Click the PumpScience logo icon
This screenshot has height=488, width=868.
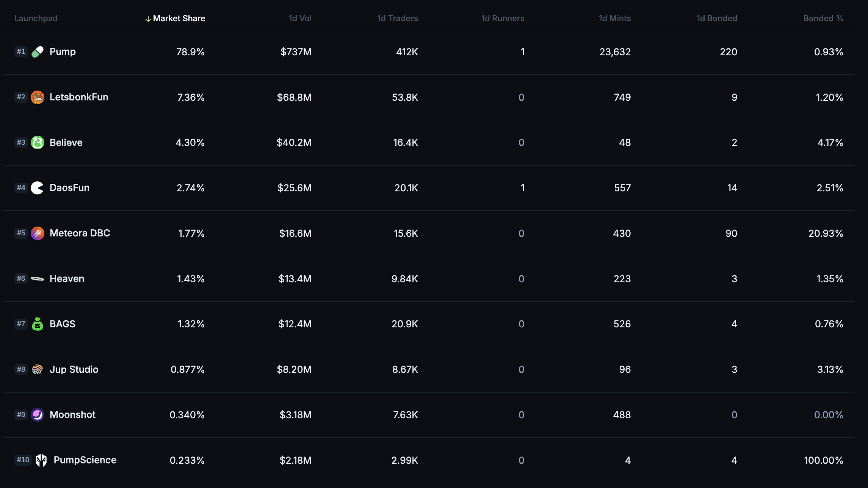point(41,460)
